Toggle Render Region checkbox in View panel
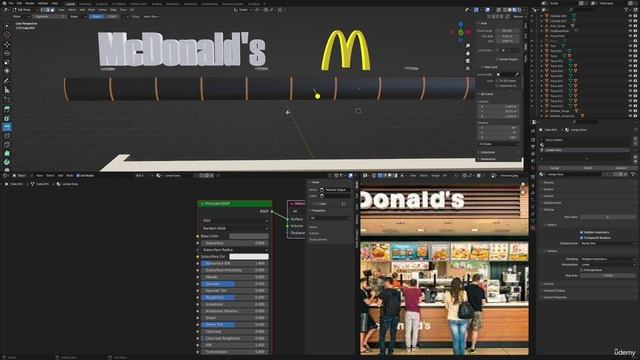This screenshot has width=640, height=360. pos(497,59)
